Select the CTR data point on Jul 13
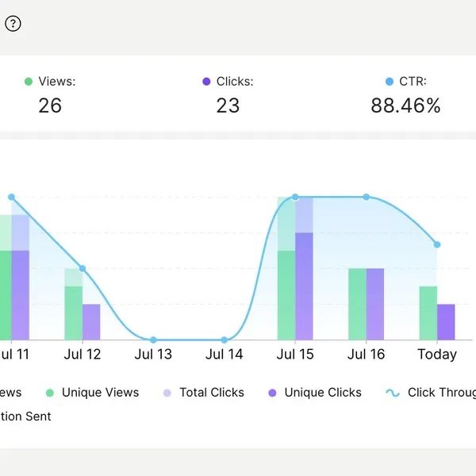 coord(153,340)
